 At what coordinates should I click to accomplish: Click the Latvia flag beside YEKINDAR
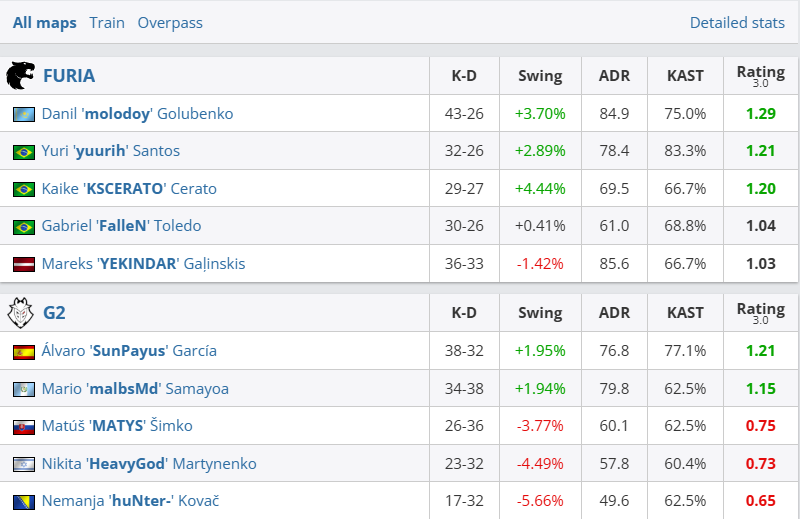(24, 265)
